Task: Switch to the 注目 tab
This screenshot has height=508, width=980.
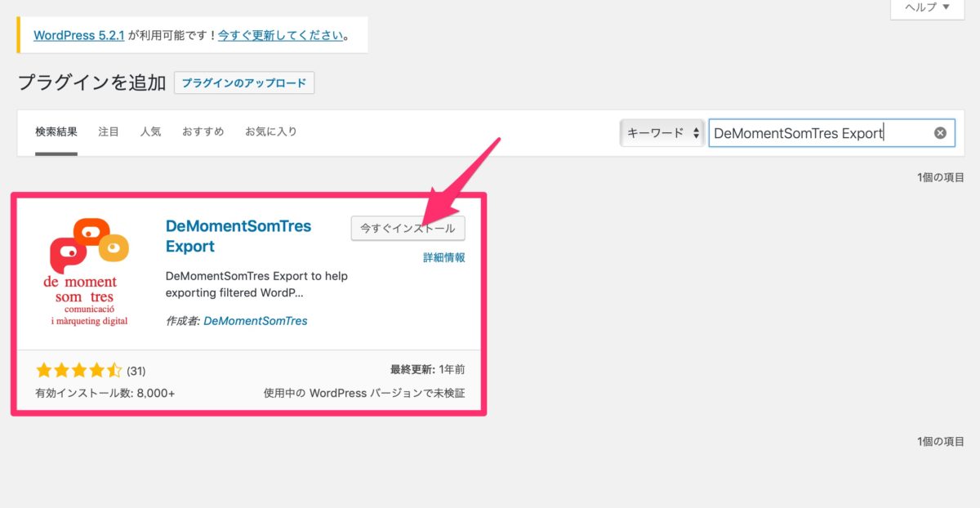Action: [x=109, y=131]
